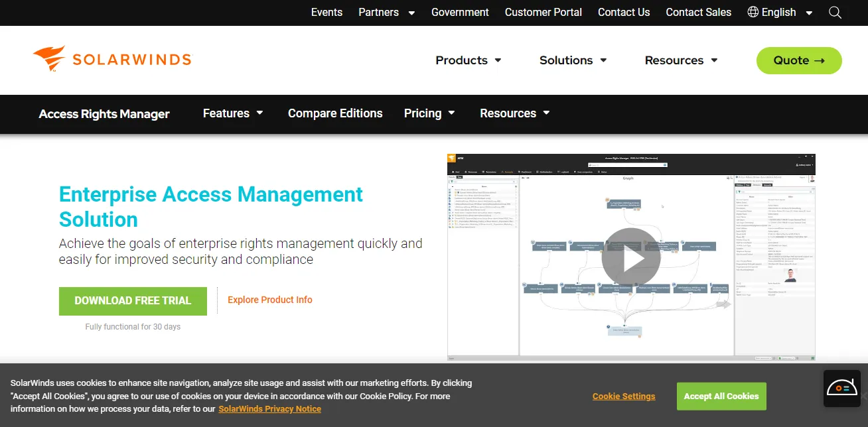Open the Contact Us page
The image size is (868, 427).
coord(624,12)
